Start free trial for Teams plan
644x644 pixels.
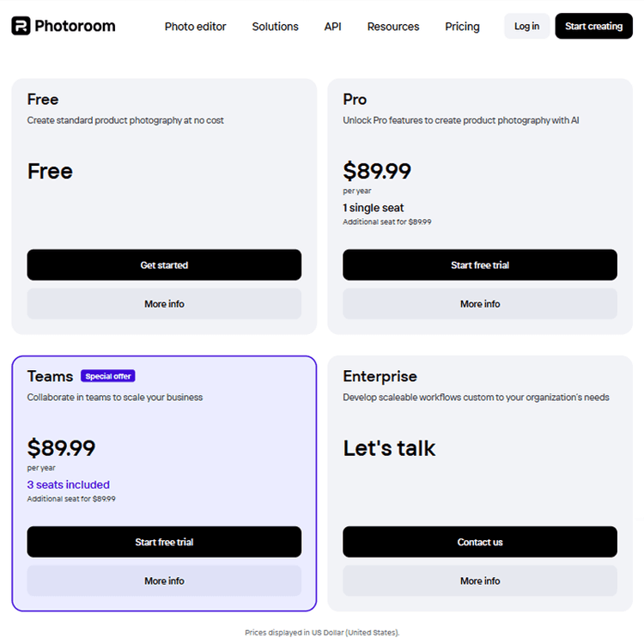pyautogui.click(x=164, y=542)
